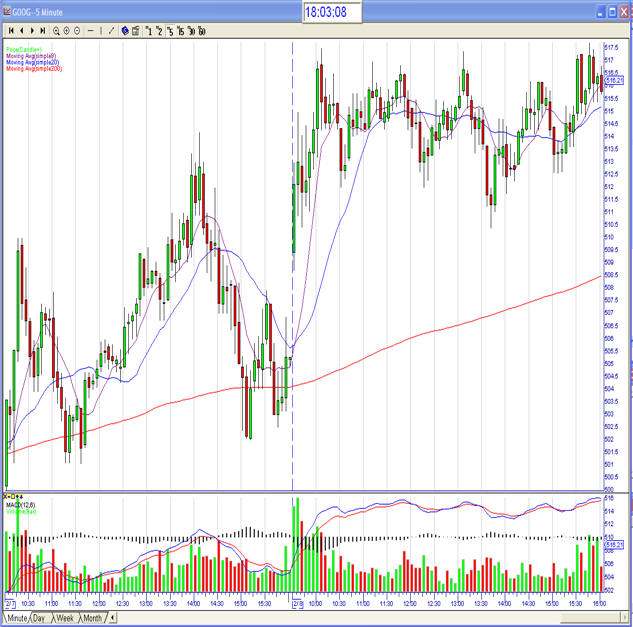Select the horizontal line drawing tool
Viewport: 633px width, 627px height.
pyautogui.click(x=90, y=31)
